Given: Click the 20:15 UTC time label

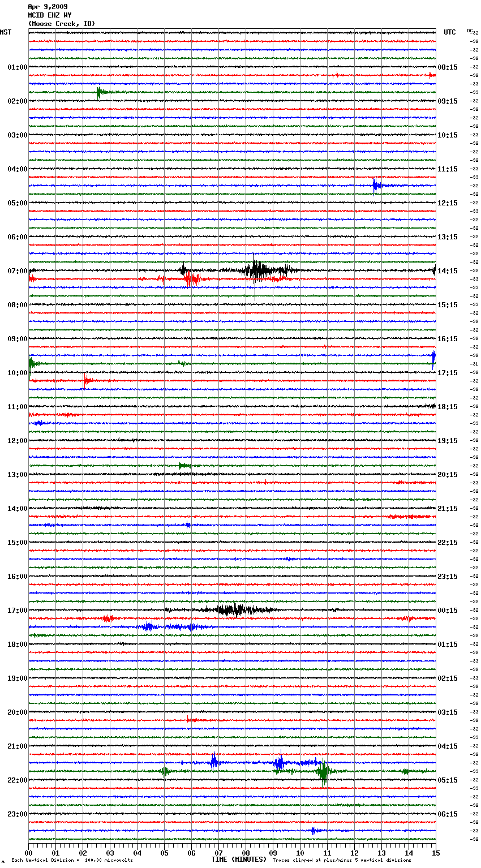Looking at the screenshot, I should click(x=448, y=475).
